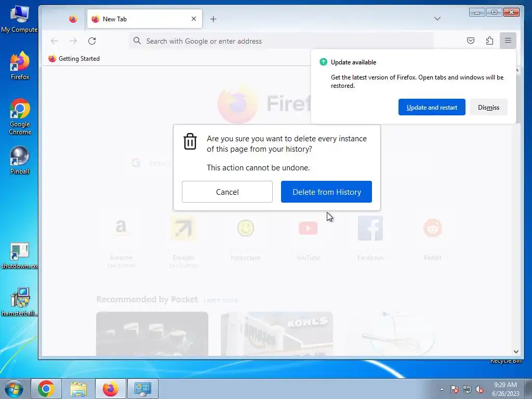Confirm with Delete from History button
Viewport: 532px width, 399px height.
[326, 192]
